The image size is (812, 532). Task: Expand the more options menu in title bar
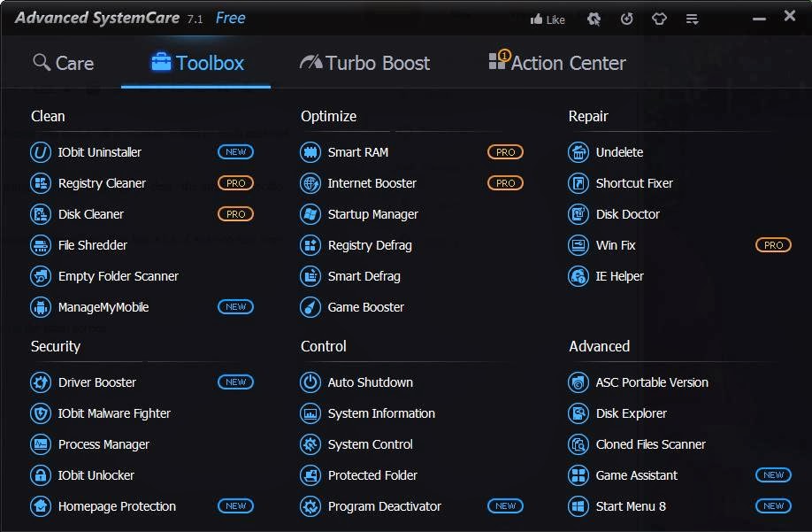(693, 19)
